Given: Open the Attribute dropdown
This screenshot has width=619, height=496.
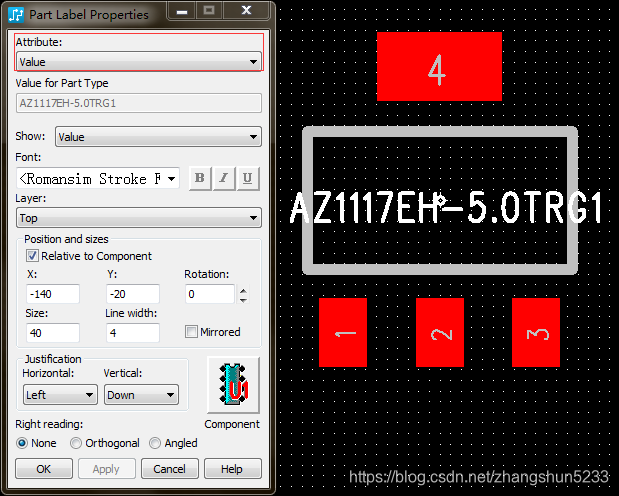Looking at the screenshot, I should (x=139, y=62).
